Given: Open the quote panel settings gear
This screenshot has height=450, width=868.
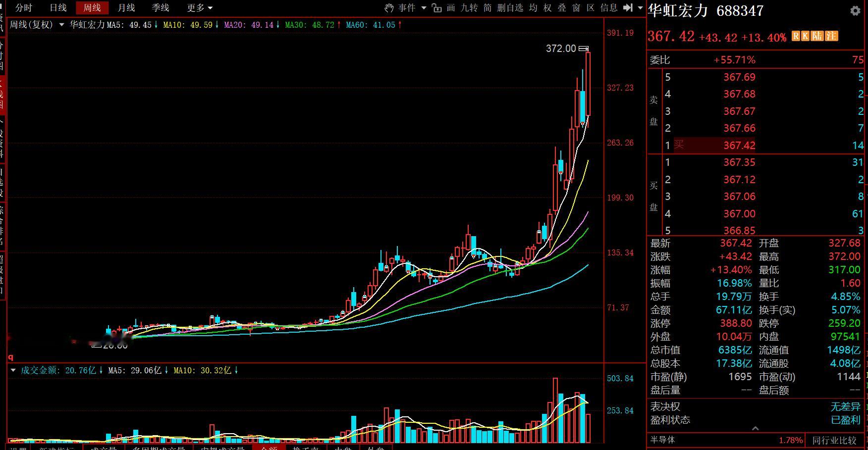Looking at the screenshot, I should point(855,11).
